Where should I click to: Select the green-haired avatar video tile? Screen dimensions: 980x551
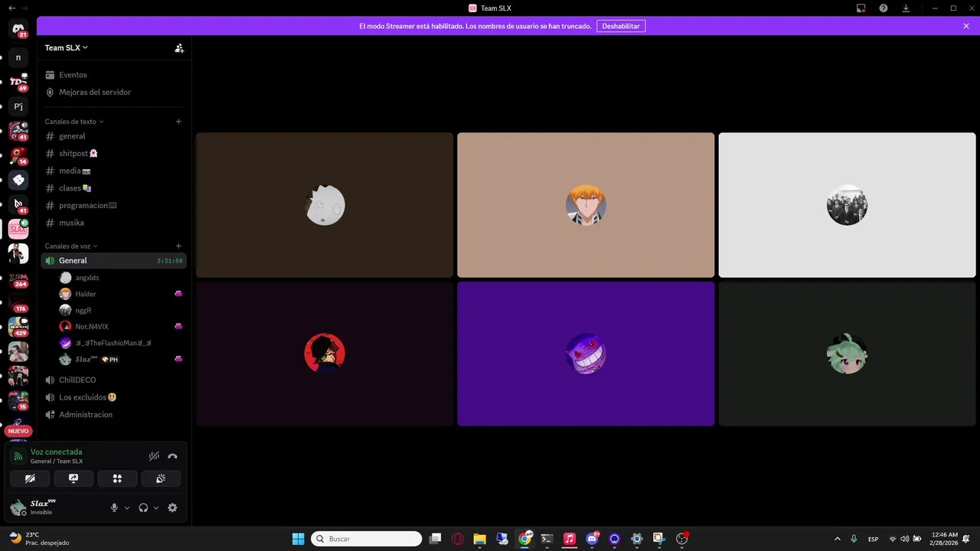pos(847,354)
